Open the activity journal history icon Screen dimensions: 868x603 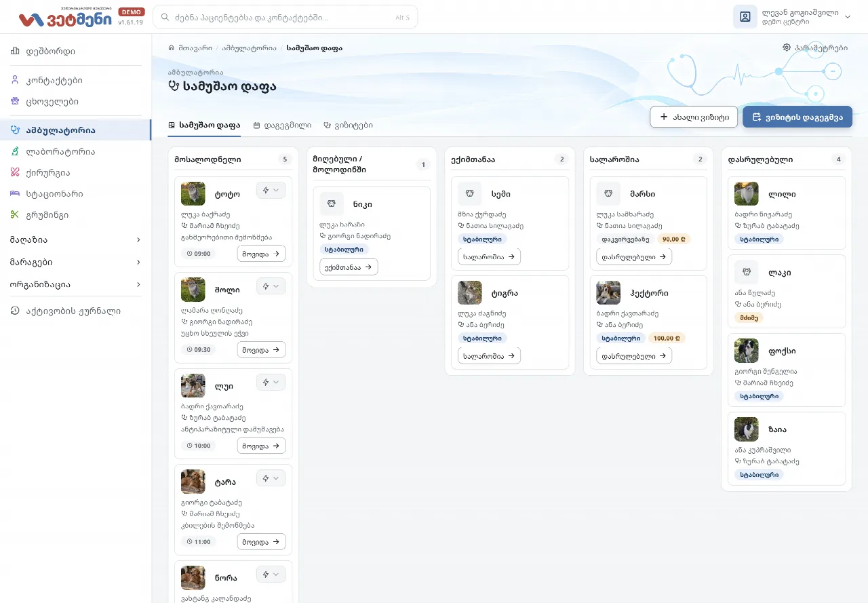click(15, 311)
